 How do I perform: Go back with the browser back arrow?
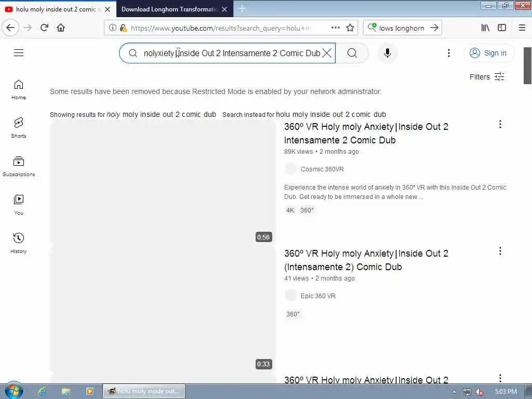click(10, 28)
